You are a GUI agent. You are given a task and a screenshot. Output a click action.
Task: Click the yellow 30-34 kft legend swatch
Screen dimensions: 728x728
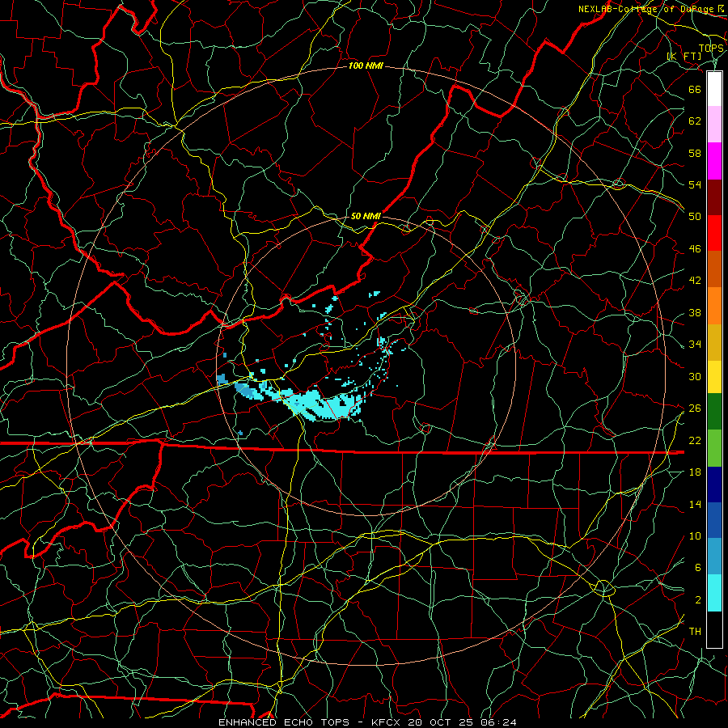click(x=714, y=377)
